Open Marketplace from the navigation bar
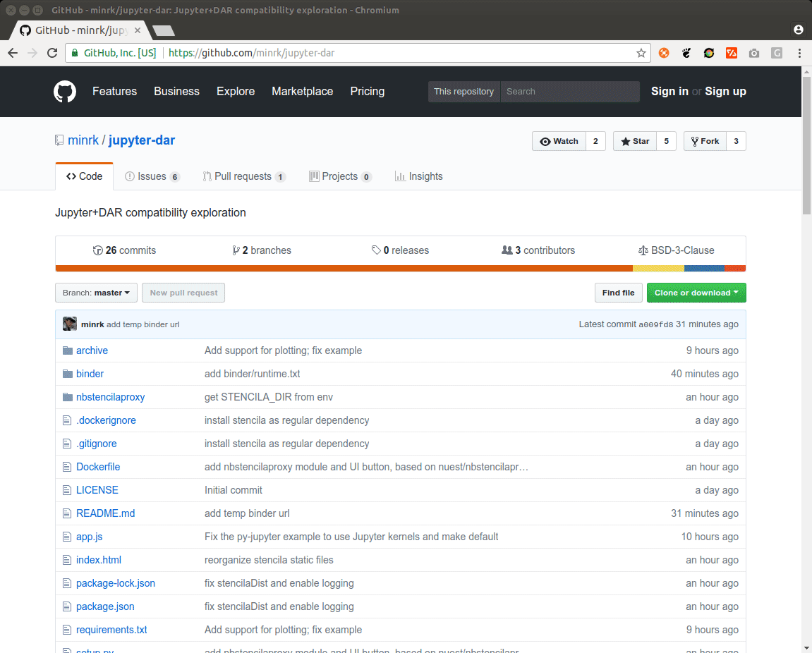Viewport: 812px width, 653px height. (303, 92)
